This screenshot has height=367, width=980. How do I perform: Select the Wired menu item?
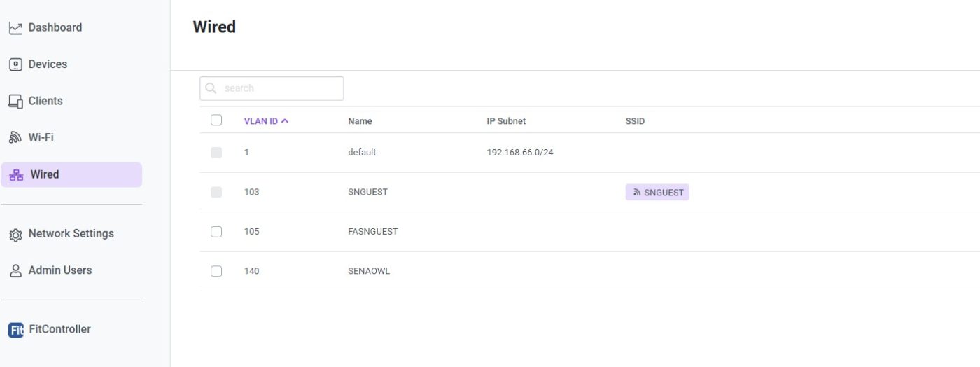pos(71,175)
